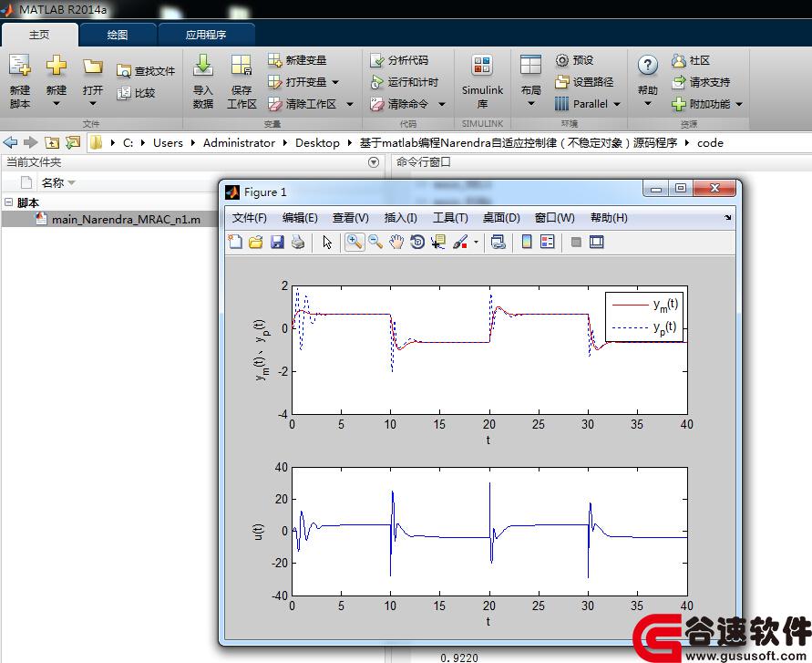Print the figure using printer icon
The height and width of the screenshot is (663, 812).
[x=298, y=242]
